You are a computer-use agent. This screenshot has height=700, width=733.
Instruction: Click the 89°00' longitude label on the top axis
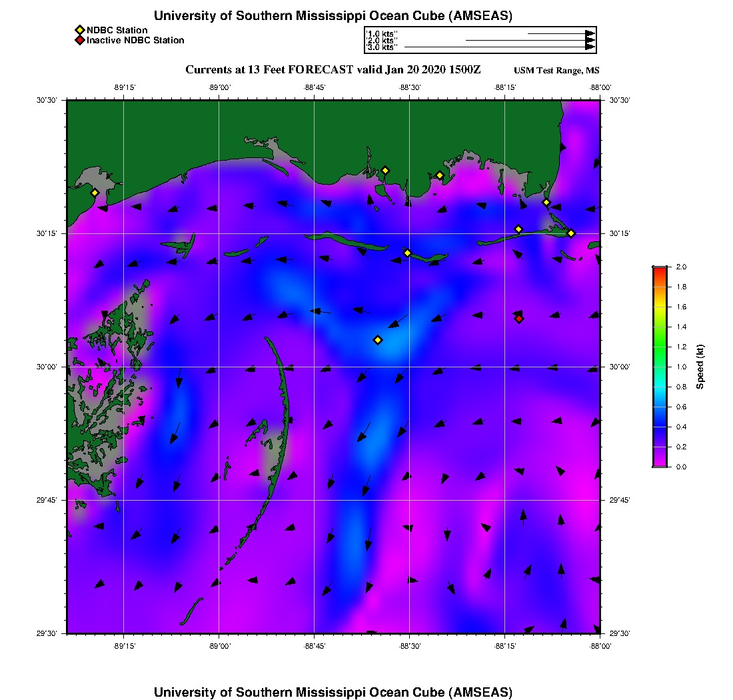tap(219, 87)
